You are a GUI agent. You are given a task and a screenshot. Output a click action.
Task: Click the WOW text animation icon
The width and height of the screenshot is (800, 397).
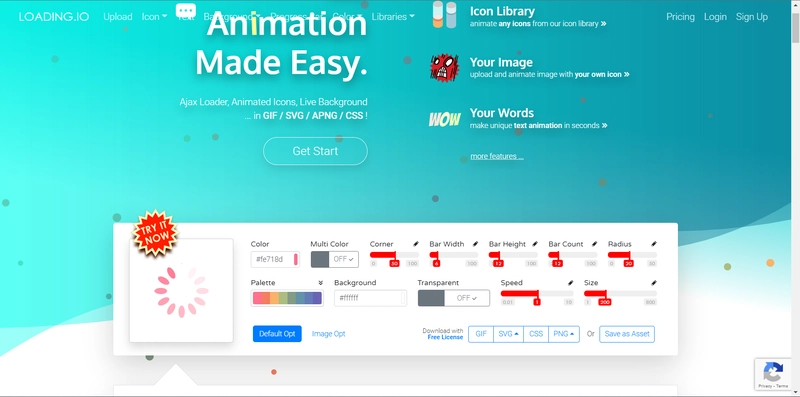[444, 119]
